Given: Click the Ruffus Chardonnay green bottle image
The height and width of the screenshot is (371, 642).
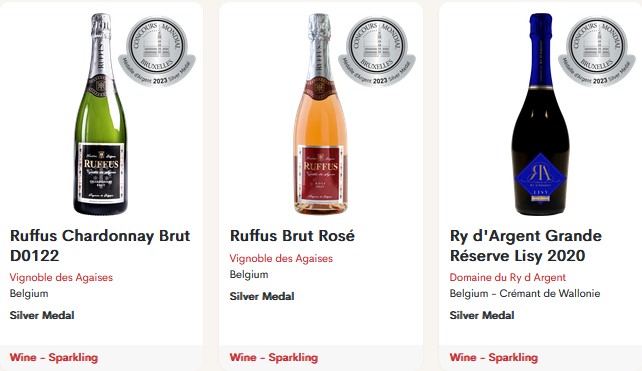Looking at the screenshot, I should [x=101, y=114].
